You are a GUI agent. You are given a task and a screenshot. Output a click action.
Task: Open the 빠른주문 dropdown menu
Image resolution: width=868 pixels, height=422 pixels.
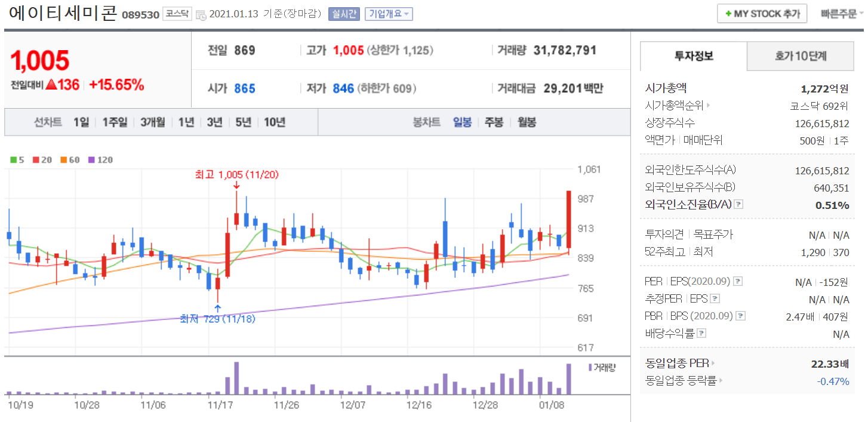842,14
